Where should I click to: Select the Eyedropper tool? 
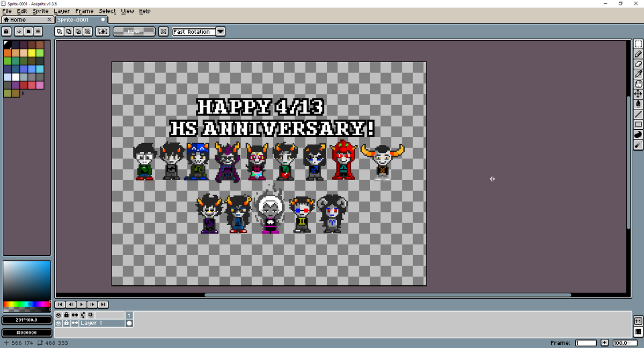pos(638,74)
